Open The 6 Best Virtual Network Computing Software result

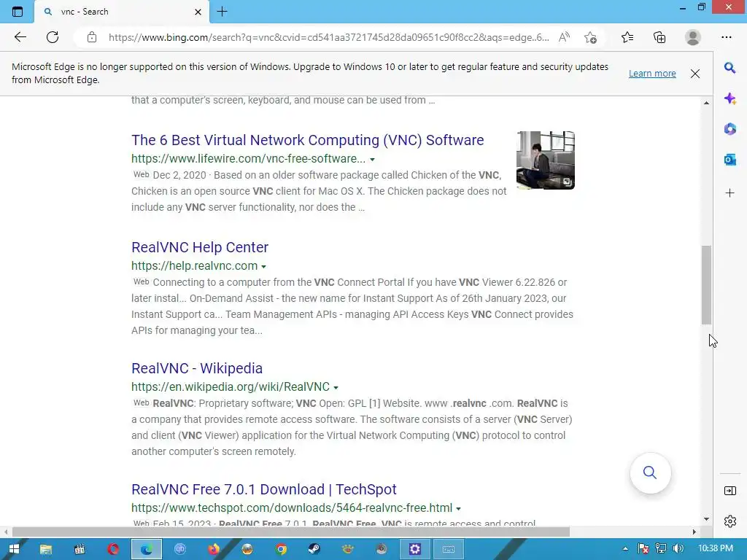(x=307, y=140)
